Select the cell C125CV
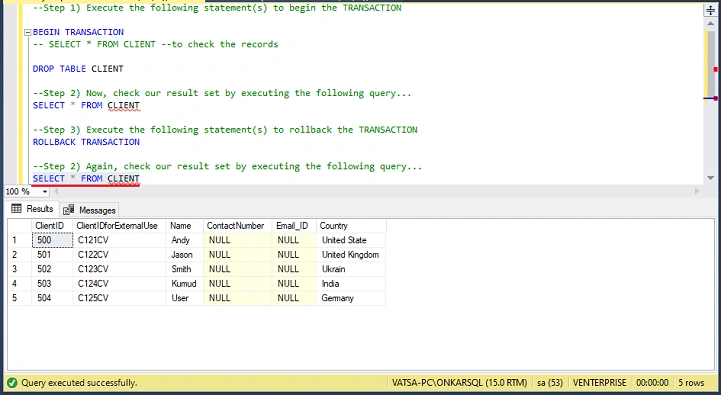 point(119,298)
